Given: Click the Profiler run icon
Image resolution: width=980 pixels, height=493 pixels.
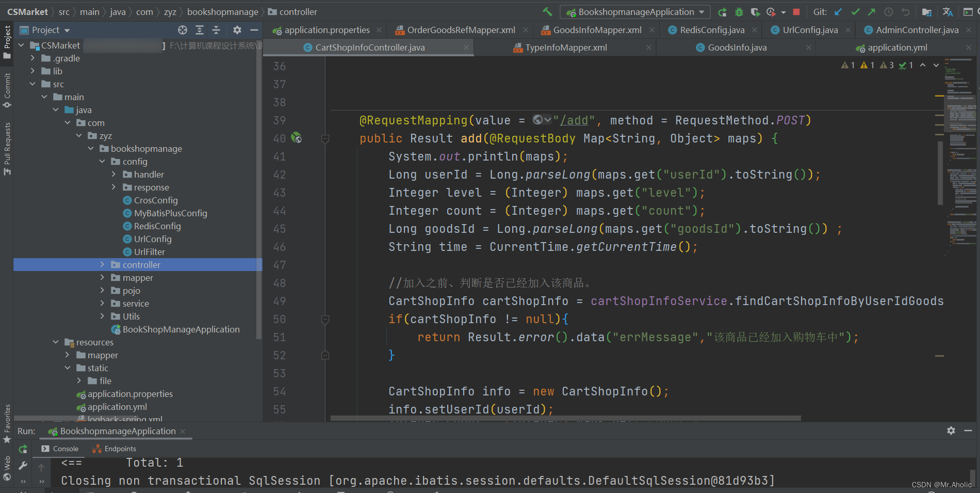Looking at the screenshot, I should click(x=771, y=12).
